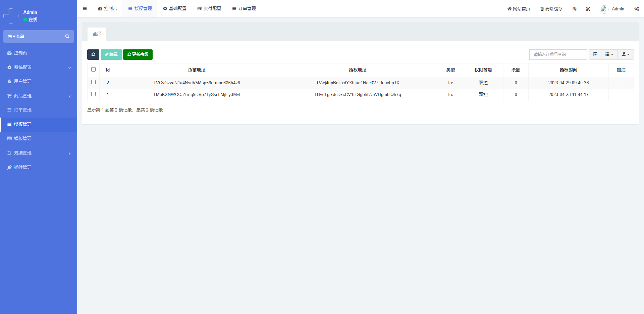Toggle fullscreen with the expand arrows icon

(x=588, y=9)
